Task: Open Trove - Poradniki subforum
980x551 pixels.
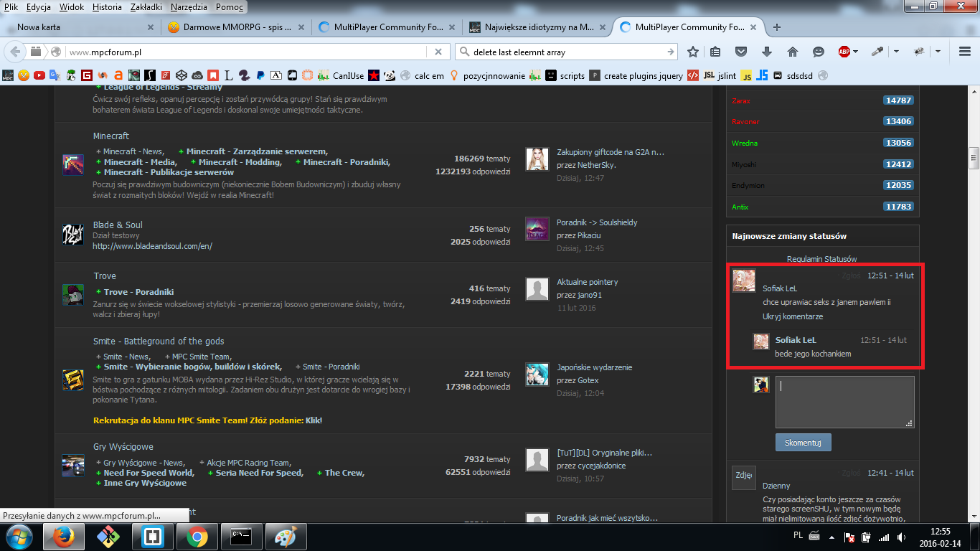Action: 139,292
